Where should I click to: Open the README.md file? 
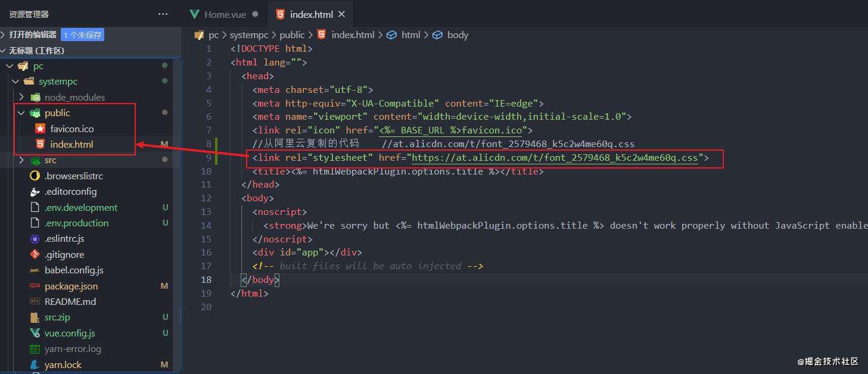pyautogui.click(x=70, y=302)
